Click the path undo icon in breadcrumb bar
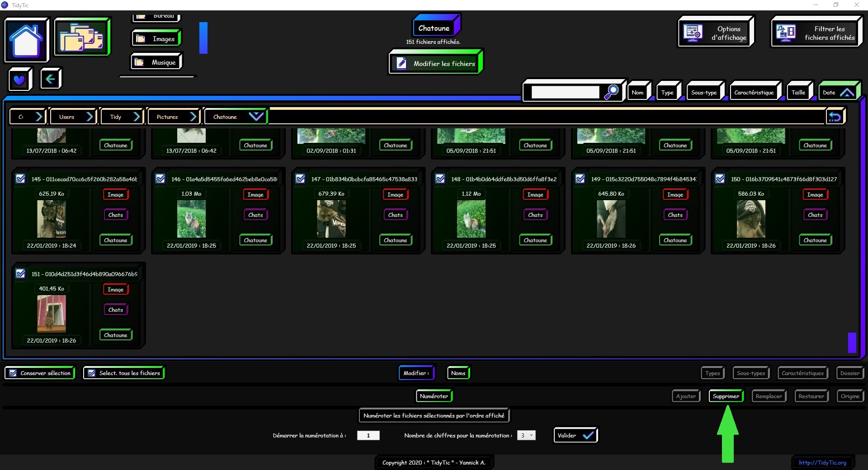868x470 pixels. tap(835, 117)
